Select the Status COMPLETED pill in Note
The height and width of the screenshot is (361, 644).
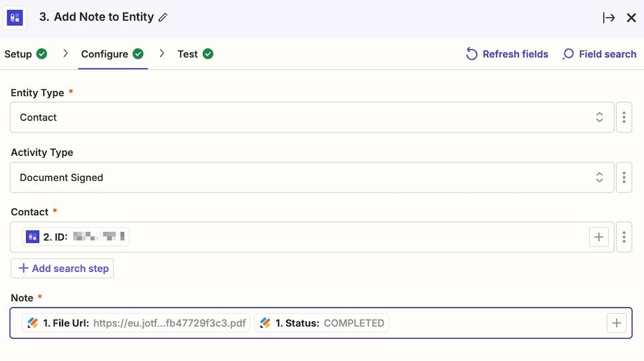[x=321, y=323]
